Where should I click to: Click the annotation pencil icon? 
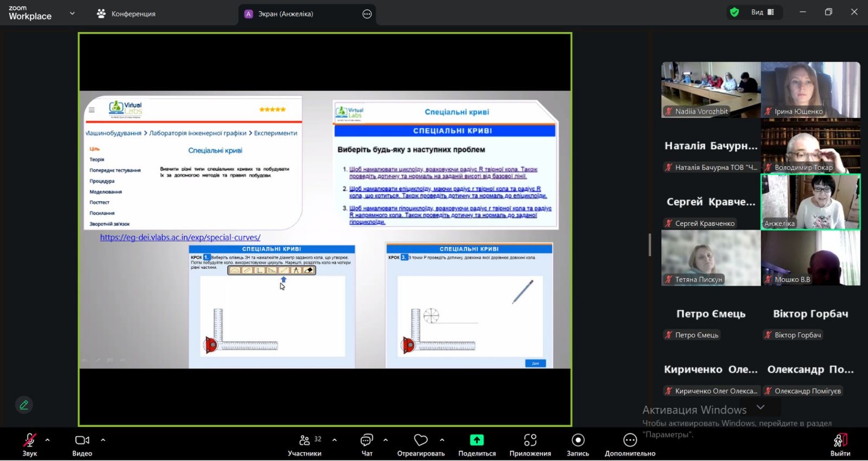pos(24,405)
